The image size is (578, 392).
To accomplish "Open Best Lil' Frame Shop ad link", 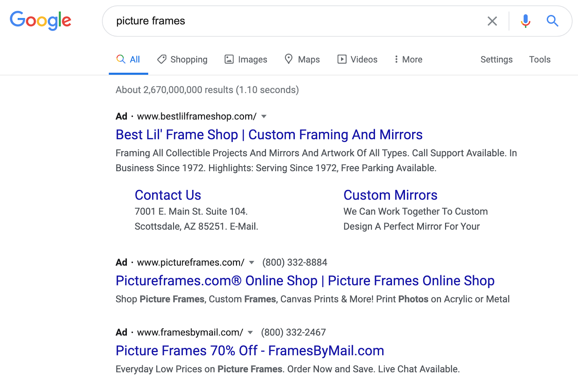I will click(x=269, y=135).
